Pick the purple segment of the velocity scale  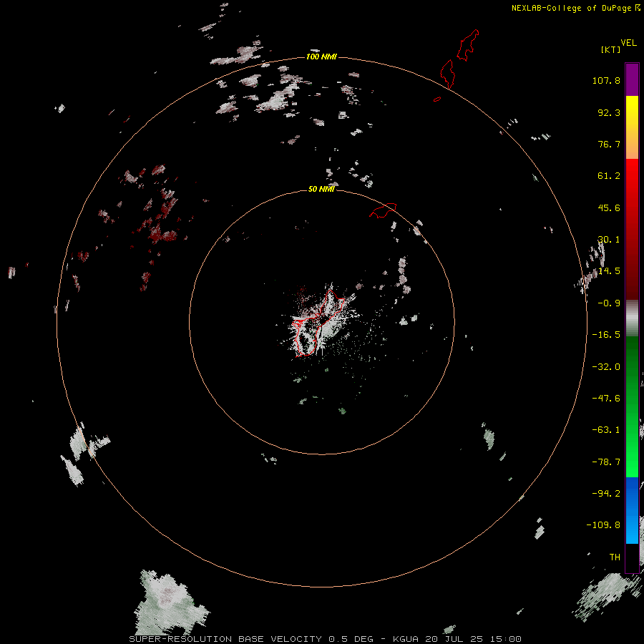click(632, 79)
